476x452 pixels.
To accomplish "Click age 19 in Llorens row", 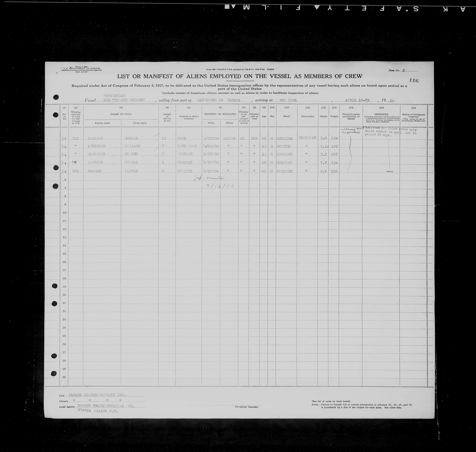I will [264, 162].
